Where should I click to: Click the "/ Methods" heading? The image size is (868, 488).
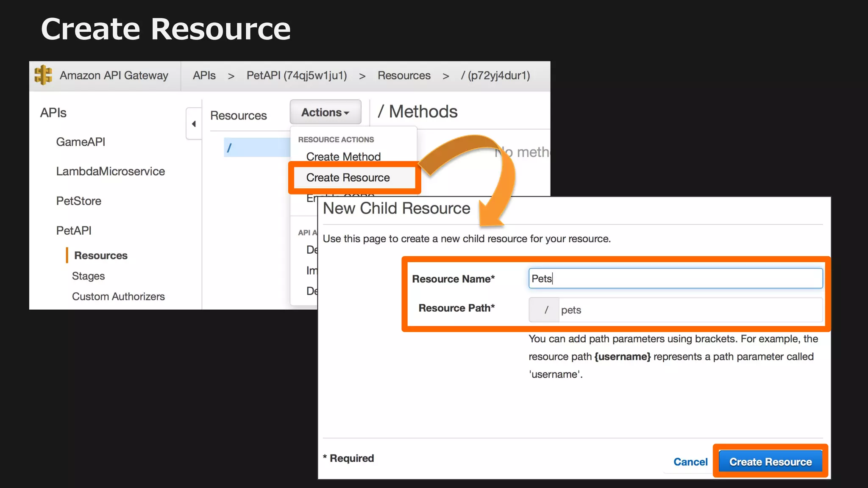tap(418, 112)
